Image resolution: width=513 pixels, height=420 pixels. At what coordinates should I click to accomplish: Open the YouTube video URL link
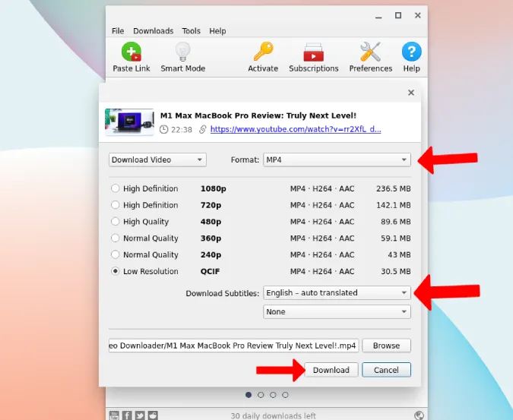296,129
